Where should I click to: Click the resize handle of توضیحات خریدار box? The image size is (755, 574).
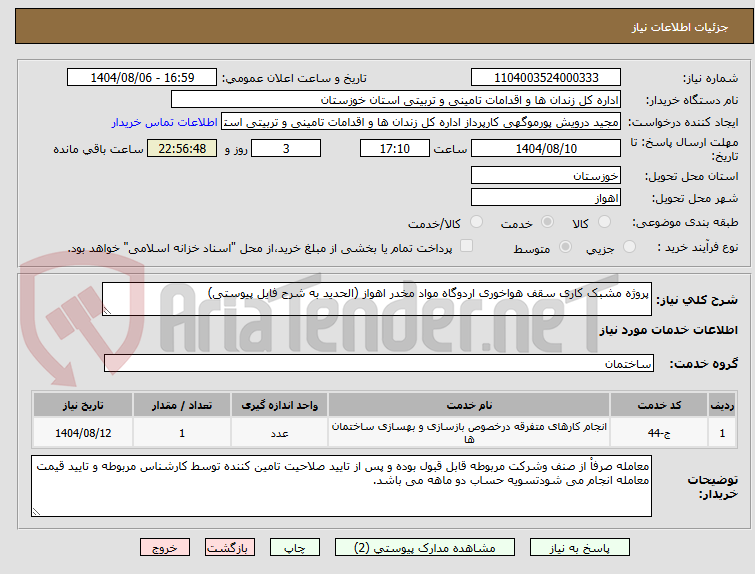[x=36, y=512]
